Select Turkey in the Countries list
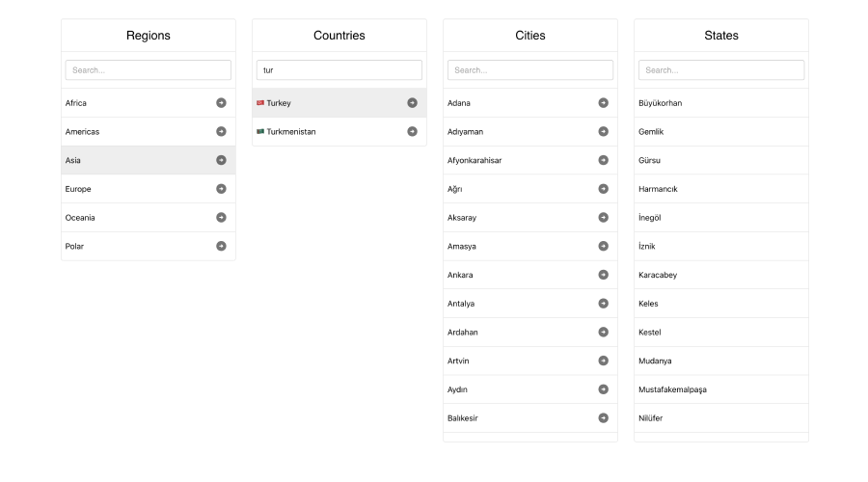The width and height of the screenshot is (868, 482). point(280,103)
